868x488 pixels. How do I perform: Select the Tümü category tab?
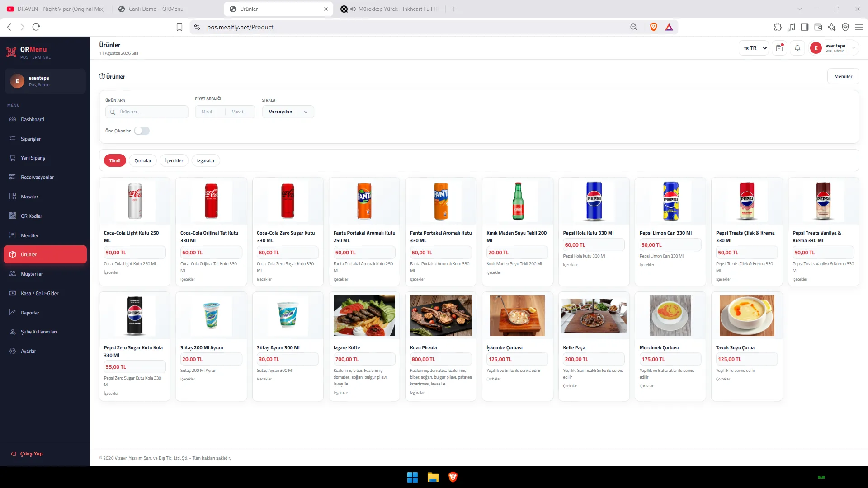click(115, 161)
